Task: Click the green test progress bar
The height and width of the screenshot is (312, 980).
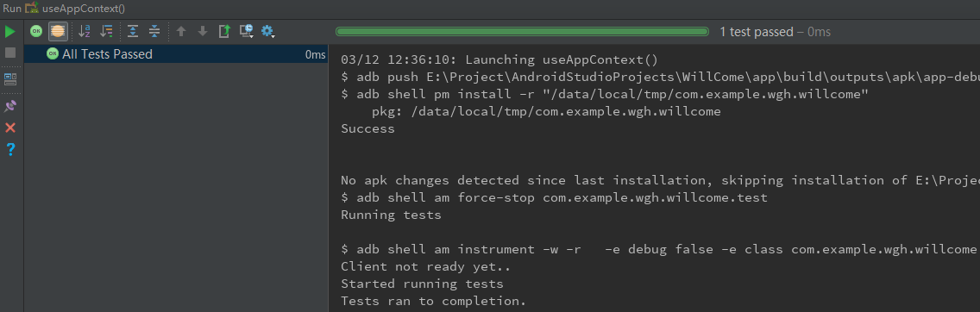Action: click(522, 31)
